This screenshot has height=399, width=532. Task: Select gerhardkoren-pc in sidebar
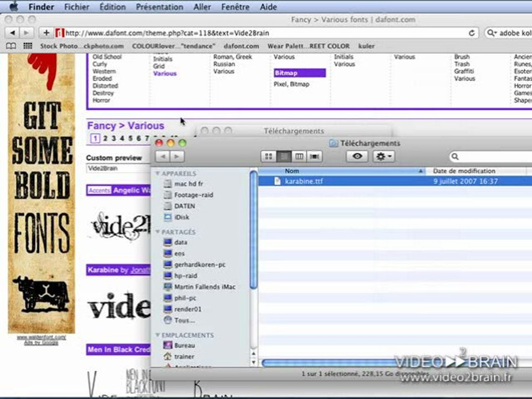199,265
